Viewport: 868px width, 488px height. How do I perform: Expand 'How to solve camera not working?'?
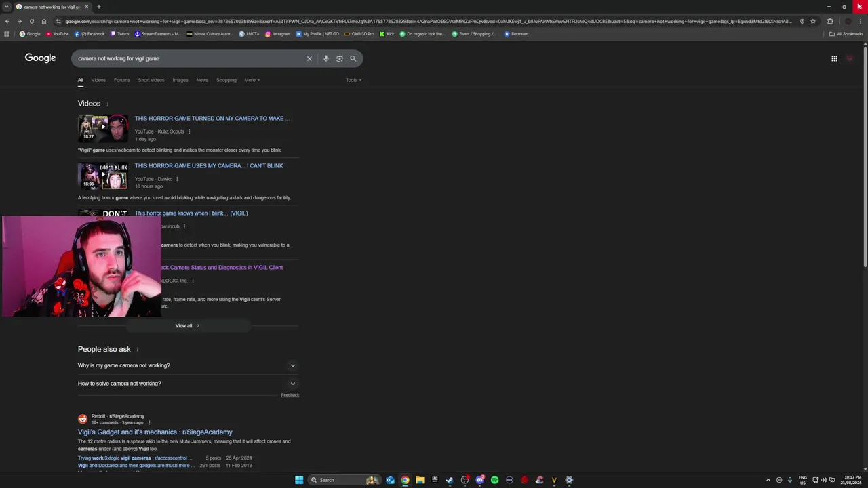(188, 384)
